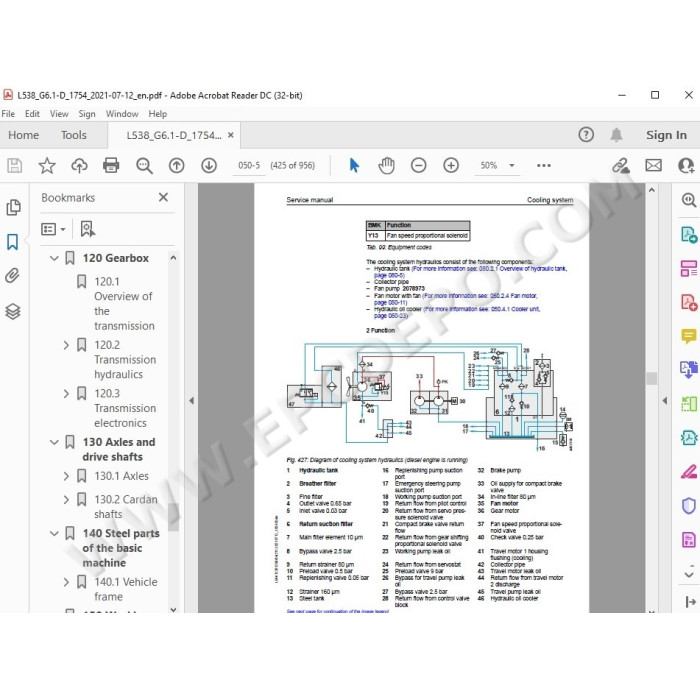Click the page number field 050-5
Screen dimensions: 700x700
point(249,166)
